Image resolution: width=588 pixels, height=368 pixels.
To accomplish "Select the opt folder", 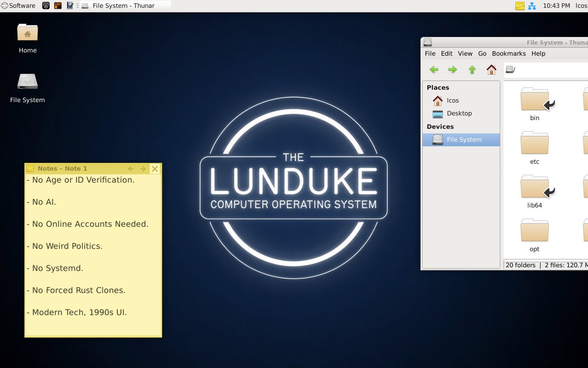I will coord(535,235).
